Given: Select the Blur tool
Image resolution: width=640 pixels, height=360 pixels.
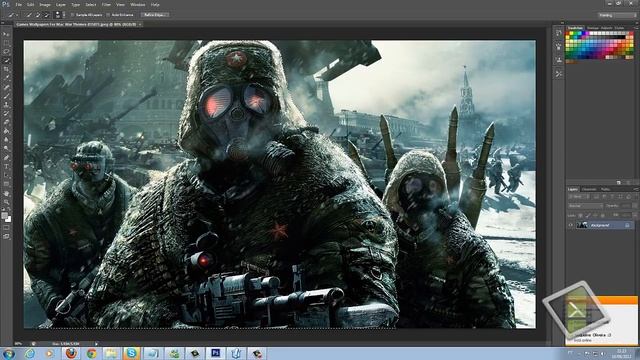Looking at the screenshot, I should pos(6,140).
